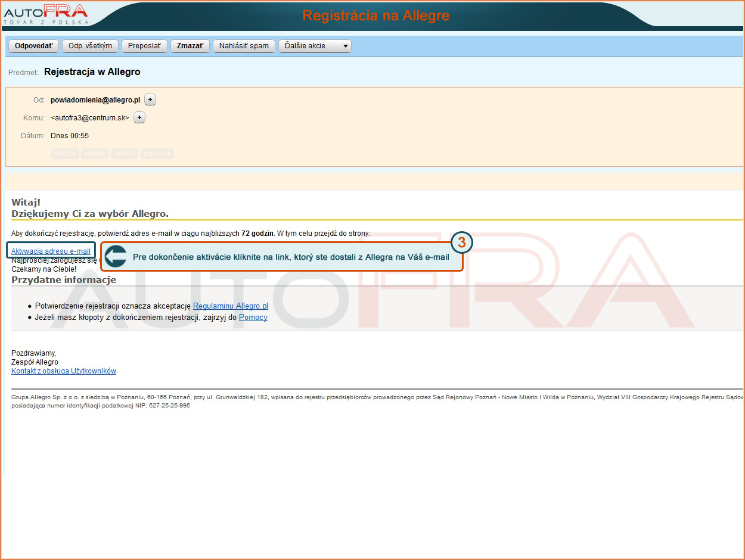Add sender powiadomienia@allegro.pl with plus icon
Viewport: 745px width, 560px height.
point(150,100)
